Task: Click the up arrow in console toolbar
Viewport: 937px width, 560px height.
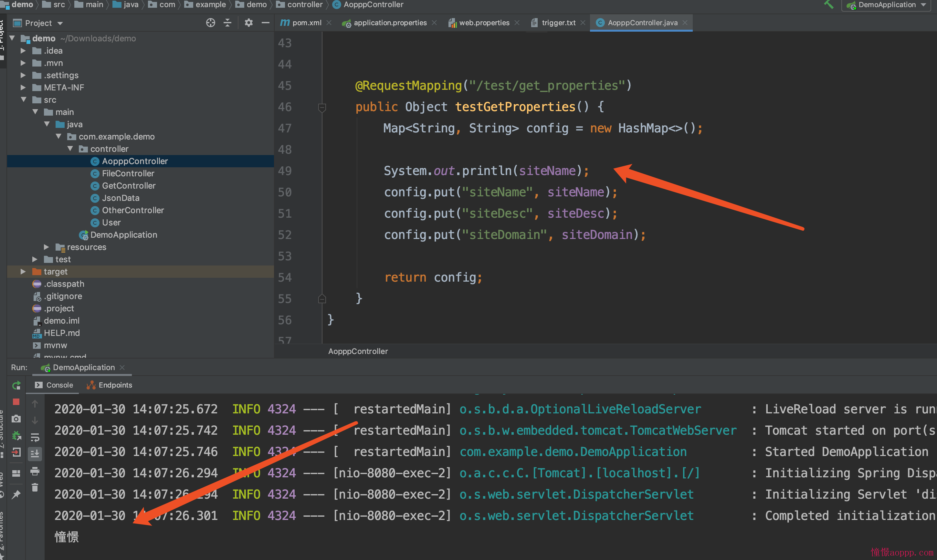Action: (x=35, y=404)
